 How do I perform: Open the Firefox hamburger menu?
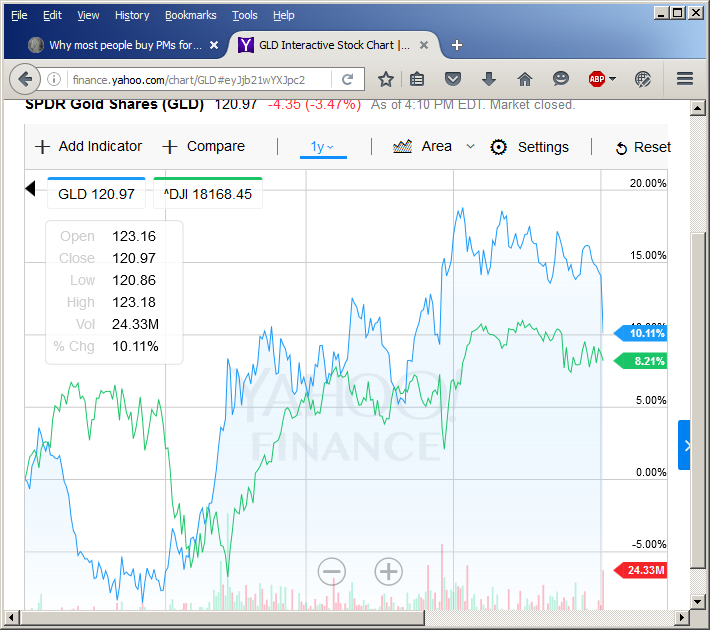[685, 79]
